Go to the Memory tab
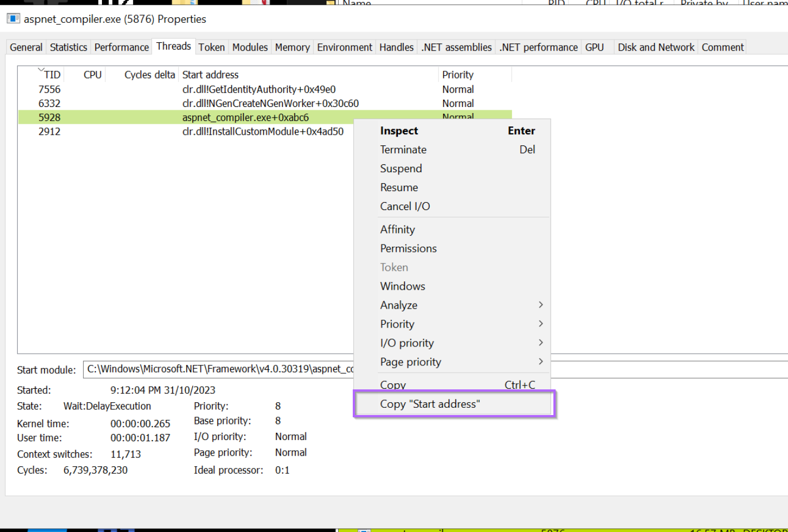Image resolution: width=788 pixels, height=532 pixels. 292,47
